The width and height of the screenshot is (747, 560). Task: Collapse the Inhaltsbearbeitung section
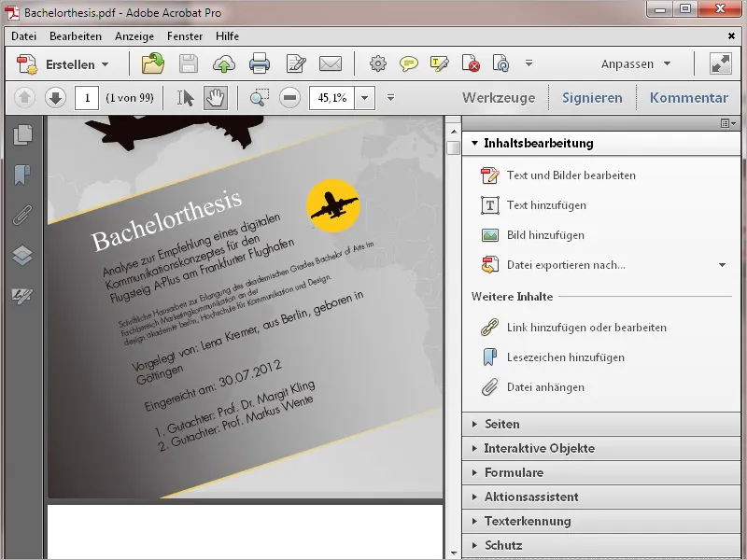601,144
